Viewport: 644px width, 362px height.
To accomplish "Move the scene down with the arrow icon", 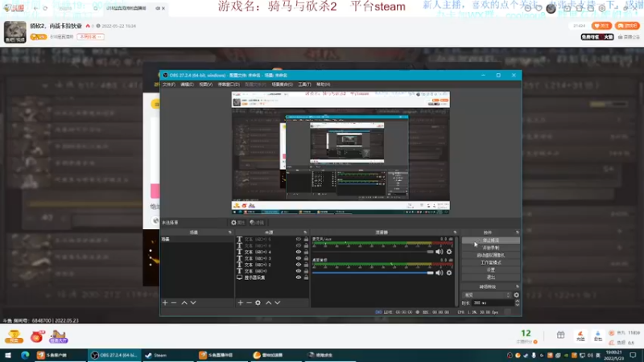I will click(193, 302).
